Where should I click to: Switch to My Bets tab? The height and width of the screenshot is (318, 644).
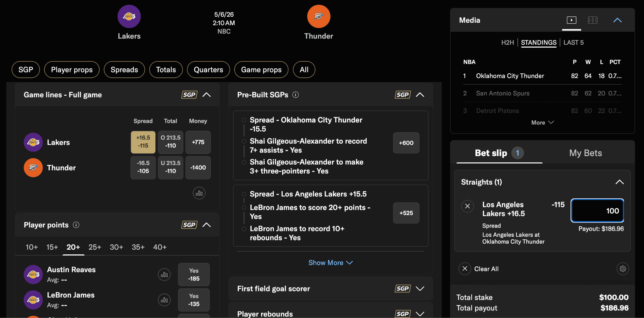point(586,153)
